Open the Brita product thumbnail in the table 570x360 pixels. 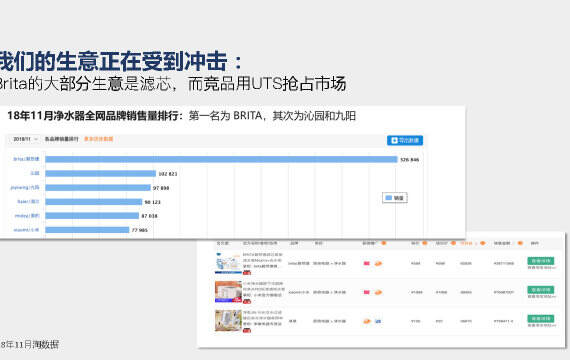point(228,263)
